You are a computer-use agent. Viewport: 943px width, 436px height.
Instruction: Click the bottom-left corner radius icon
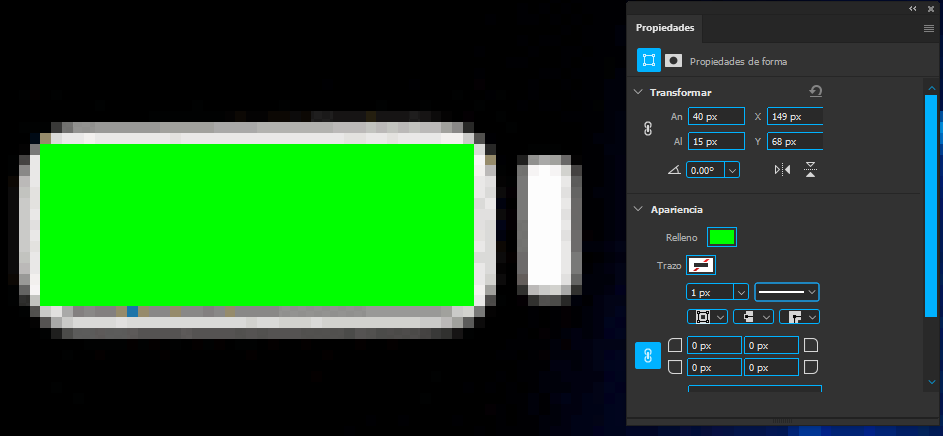point(675,367)
